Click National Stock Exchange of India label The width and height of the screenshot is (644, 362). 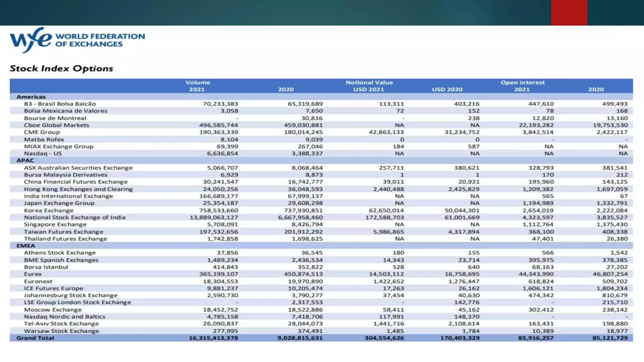click(x=75, y=217)
